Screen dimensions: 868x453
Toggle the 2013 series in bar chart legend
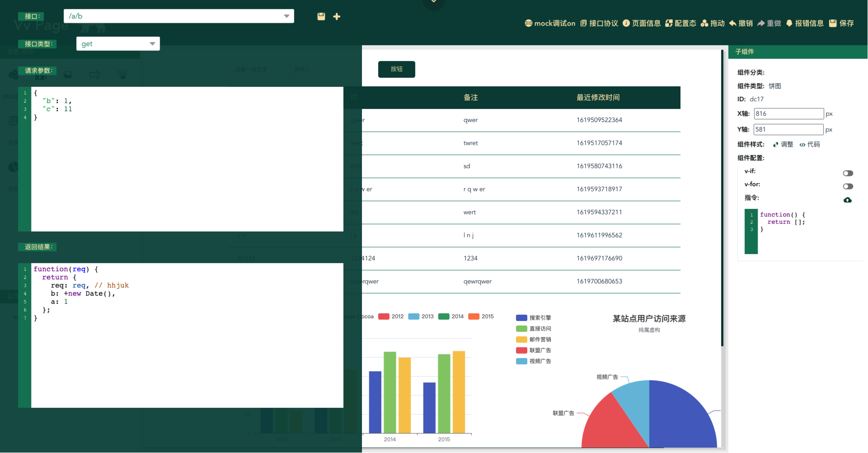(x=413, y=316)
